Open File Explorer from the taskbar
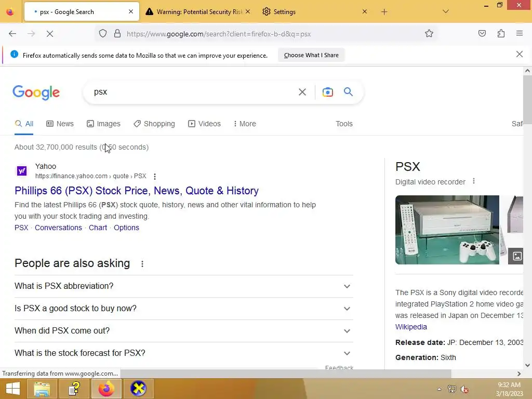Viewport: 532px width, 399px height. [42, 389]
